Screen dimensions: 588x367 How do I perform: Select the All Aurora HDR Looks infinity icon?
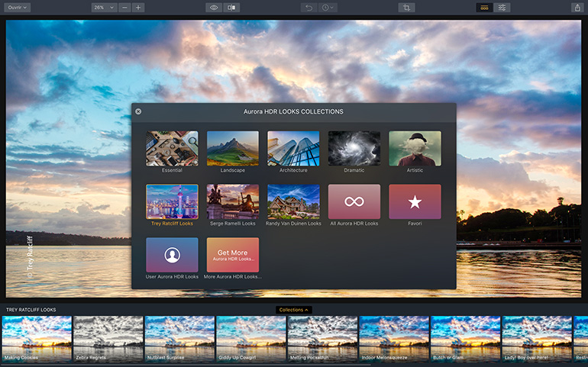coord(354,202)
